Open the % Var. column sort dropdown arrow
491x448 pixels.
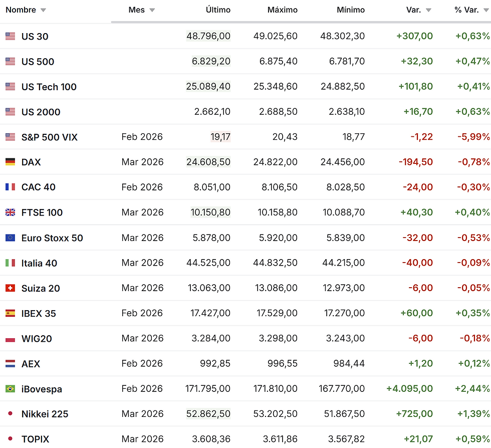click(x=486, y=10)
